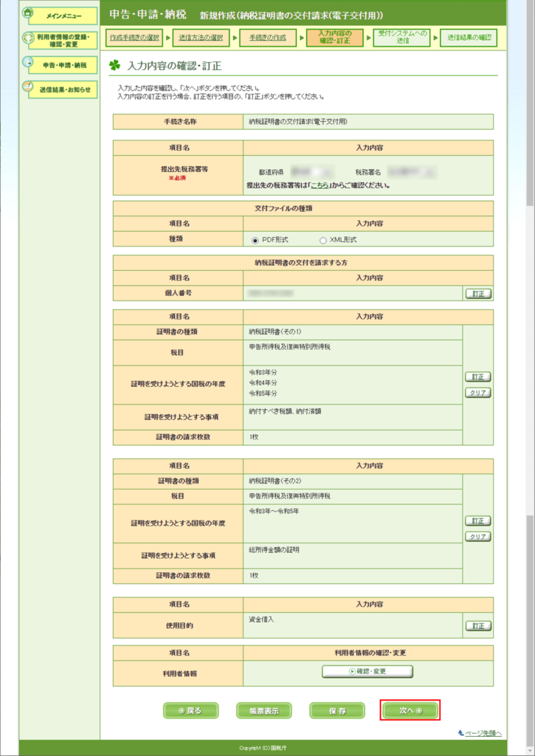Viewport: 535px width, 756px height.
Task: Click クリア for 納税証明書(その1)
Action: 478,393
